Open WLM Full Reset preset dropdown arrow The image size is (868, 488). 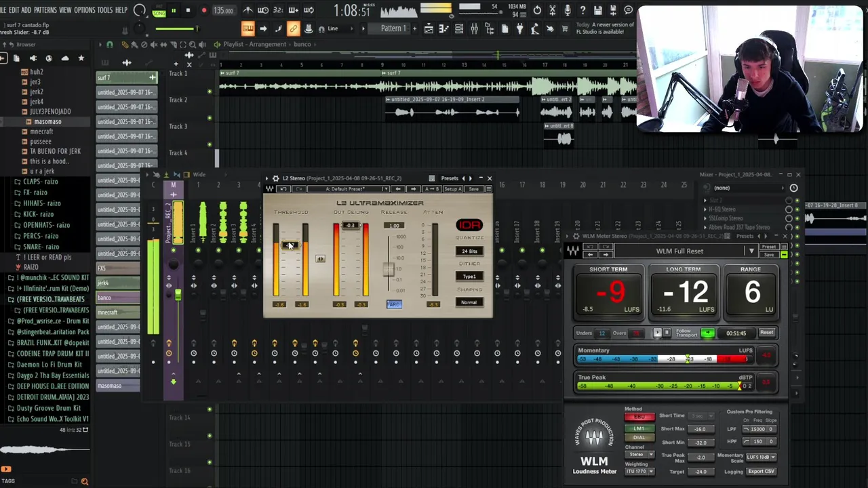coord(751,251)
